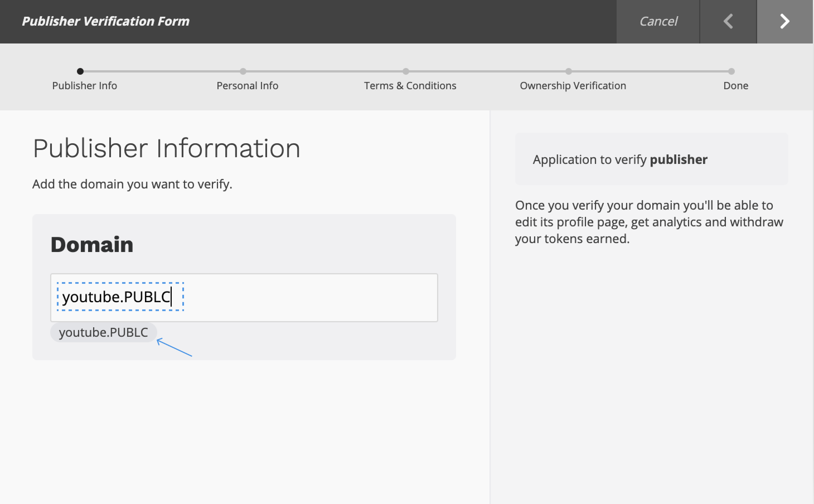Click the Publisher Info progress dot
This screenshot has width=814, height=504.
pos(80,71)
